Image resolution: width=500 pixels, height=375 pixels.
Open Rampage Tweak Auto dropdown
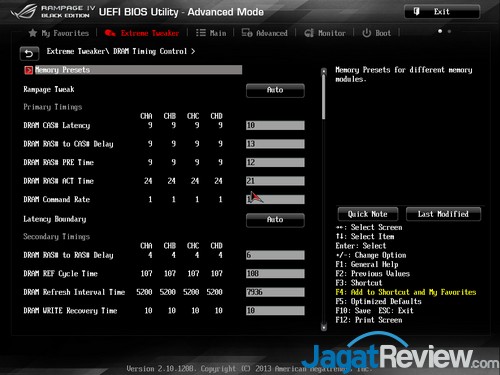point(275,90)
